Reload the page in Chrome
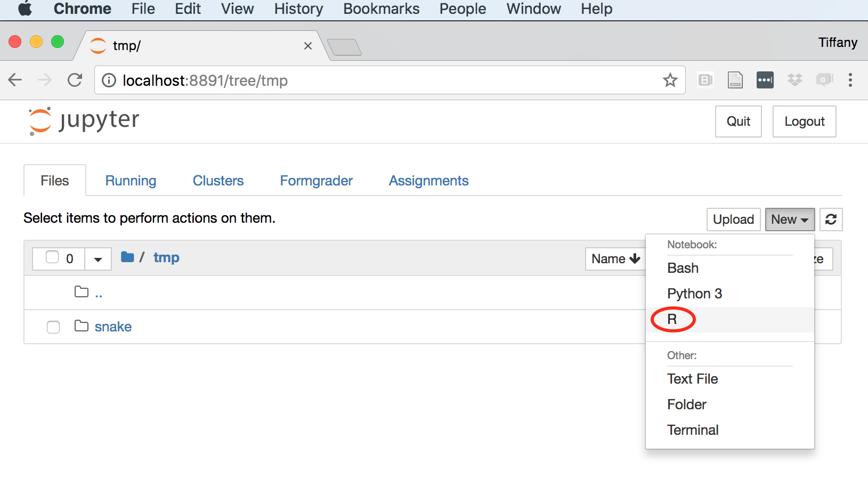 tap(75, 80)
